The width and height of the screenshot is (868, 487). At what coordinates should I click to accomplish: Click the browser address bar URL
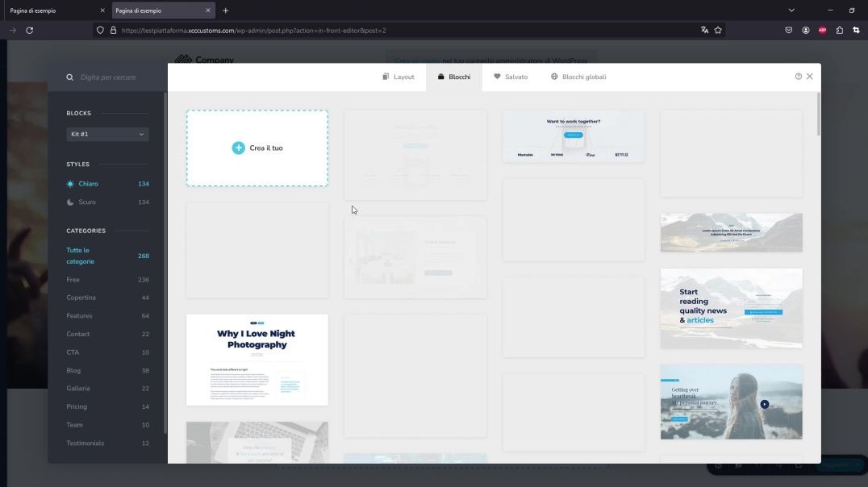click(253, 31)
